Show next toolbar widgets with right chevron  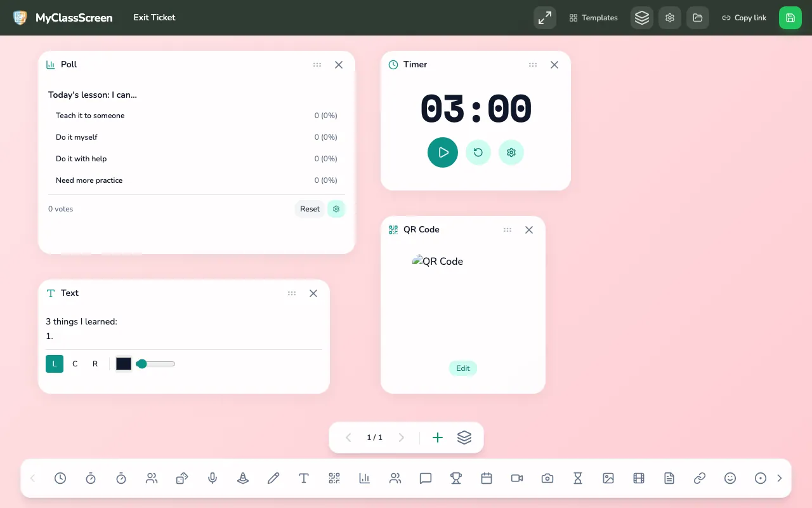pos(780,478)
